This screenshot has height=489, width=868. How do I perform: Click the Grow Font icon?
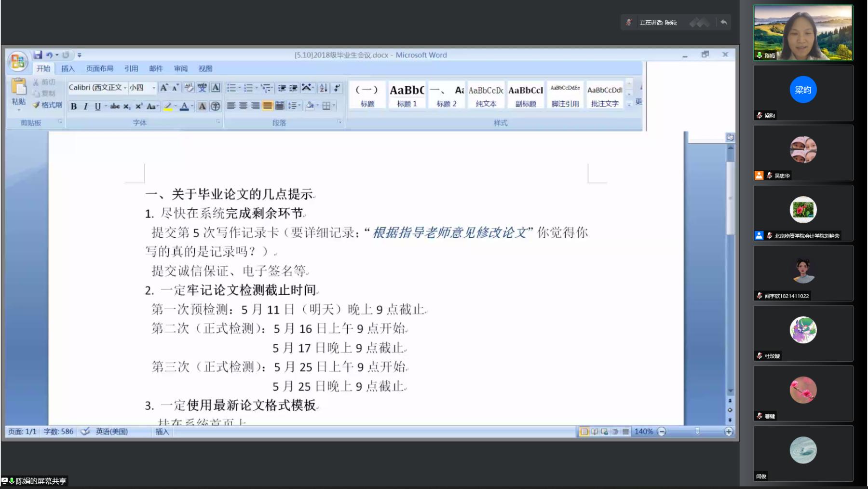coord(164,87)
